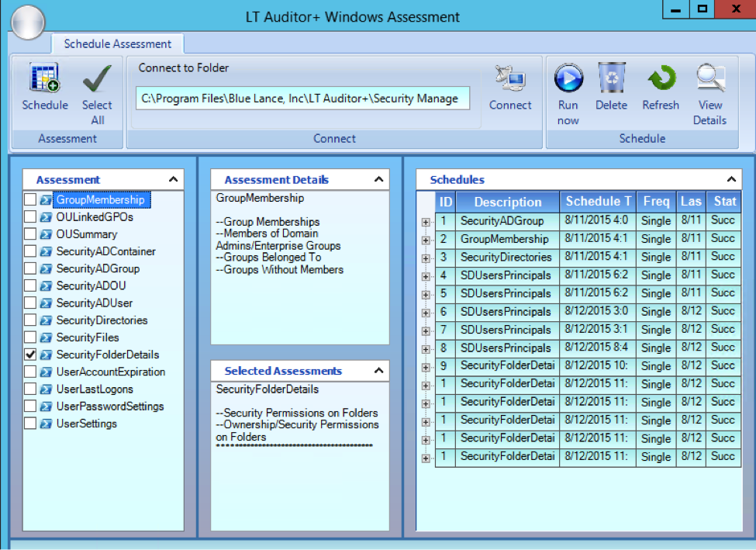Enable the OUSummary assessment checkbox
Screen dimensions: 756x550
click(x=30, y=234)
